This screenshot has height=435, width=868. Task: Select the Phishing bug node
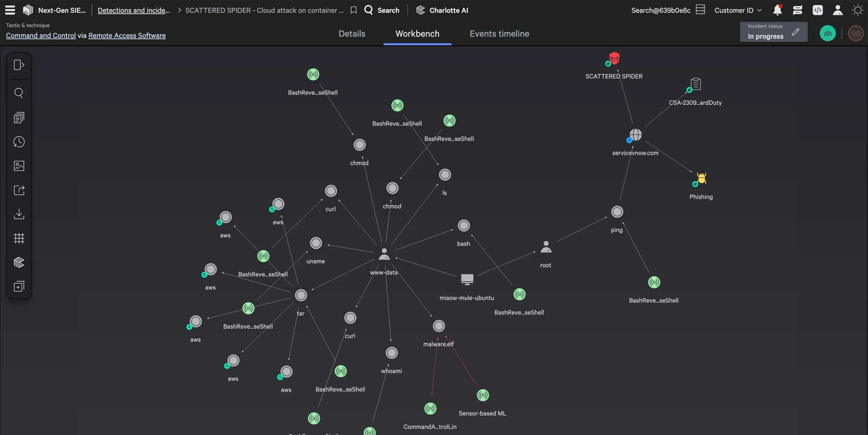click(701, 179)
